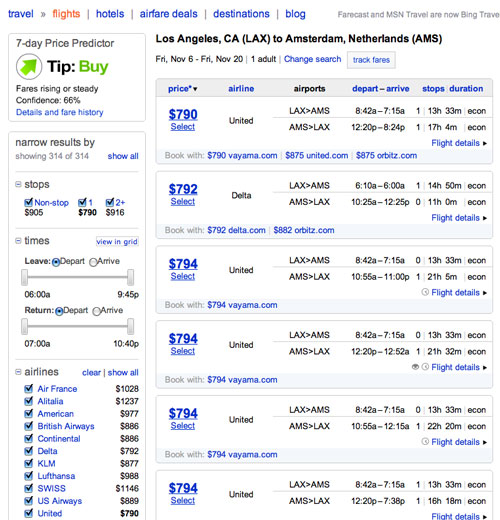
Task: Uncheck the Air France checkbox
Action: [x=29, y=388]
